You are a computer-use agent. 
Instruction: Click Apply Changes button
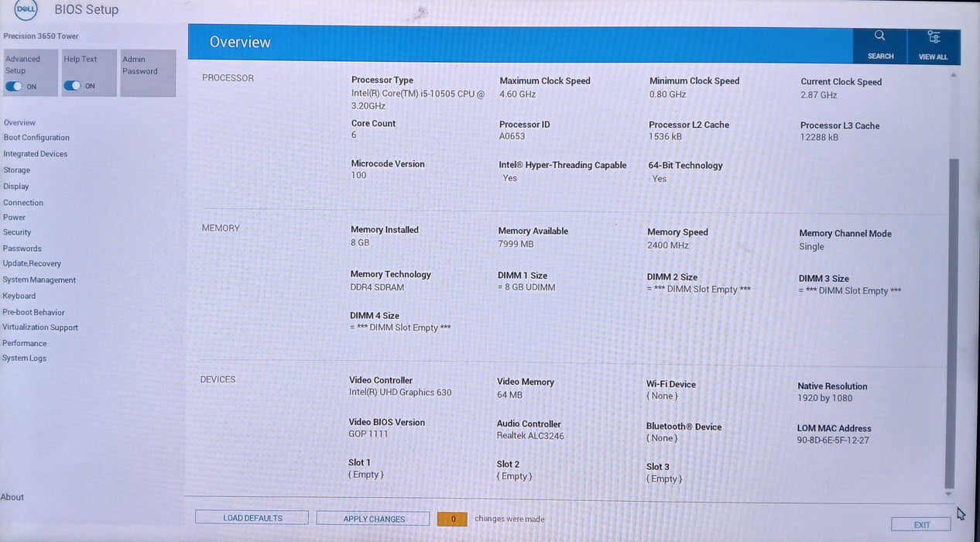(374, 519)
